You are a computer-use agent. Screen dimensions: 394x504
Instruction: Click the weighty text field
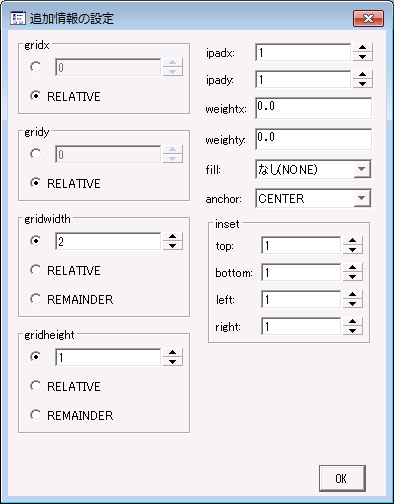coord(313,139)
